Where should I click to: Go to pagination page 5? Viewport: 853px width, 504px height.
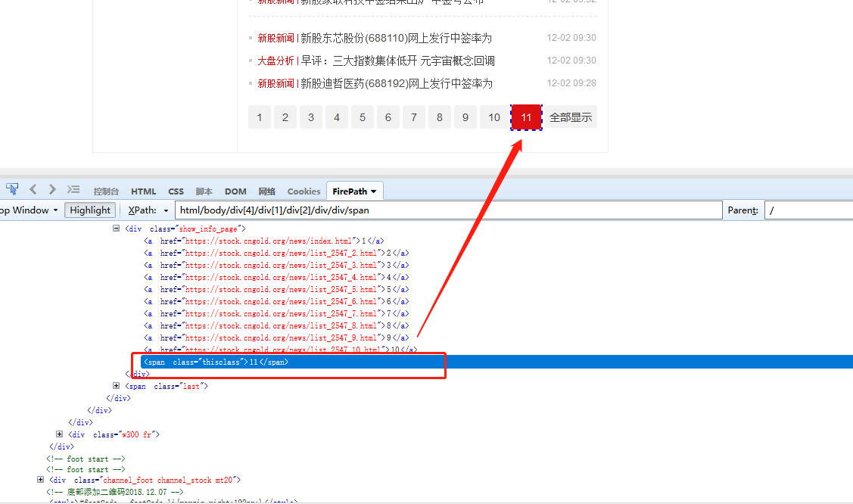(x=363, y=117)
